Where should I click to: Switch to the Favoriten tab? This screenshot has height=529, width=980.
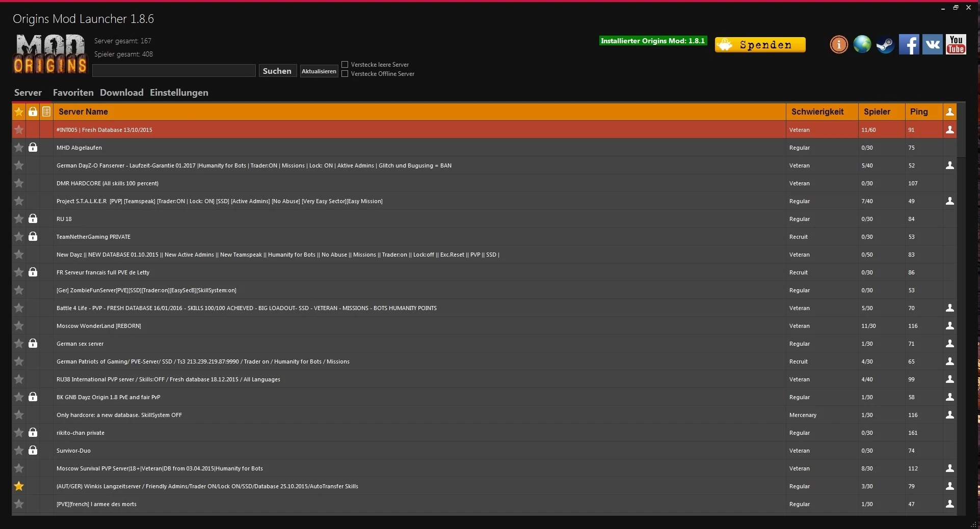tap(73, 93)
